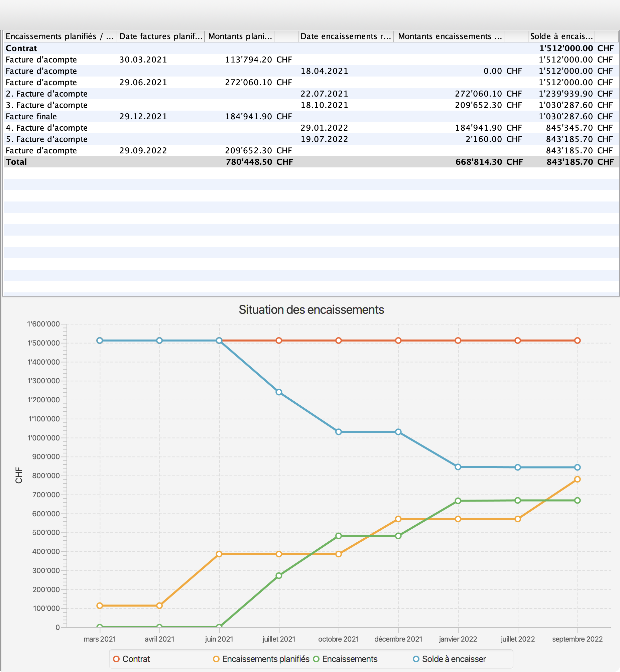Click the orange planned point at mars 2021
Screen dimensions: 620x672
tap(100, 606)
